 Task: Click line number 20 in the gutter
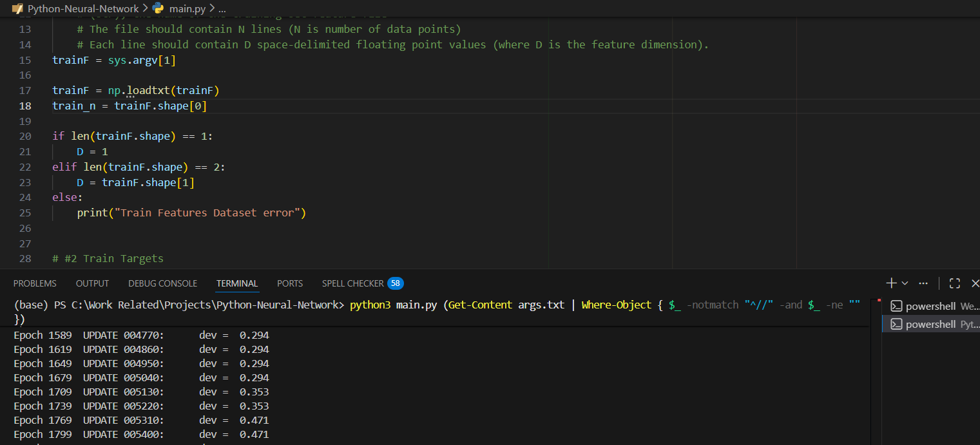tap(25, 136)
